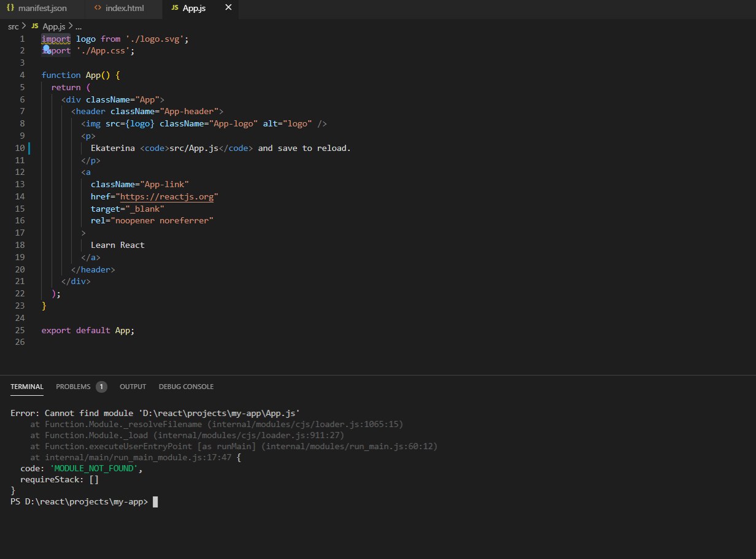Close the App.js editor tab
Viewport: 756px width, 559px height.
pyautogui.click(x=228, y=8)
